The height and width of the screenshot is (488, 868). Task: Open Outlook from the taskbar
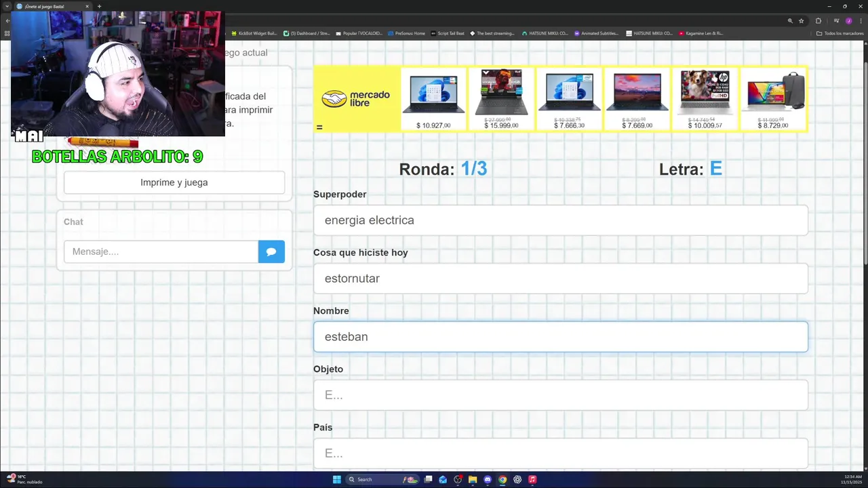click(x=443, y=479)
